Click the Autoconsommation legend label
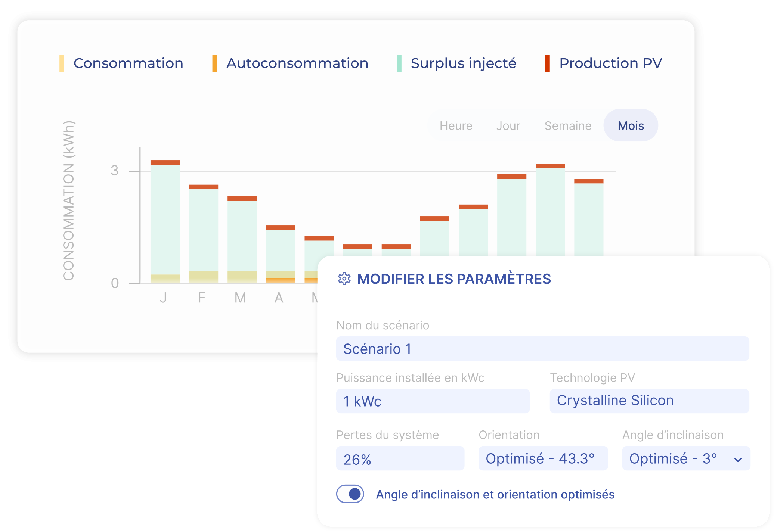 click(x=297, y=63)
